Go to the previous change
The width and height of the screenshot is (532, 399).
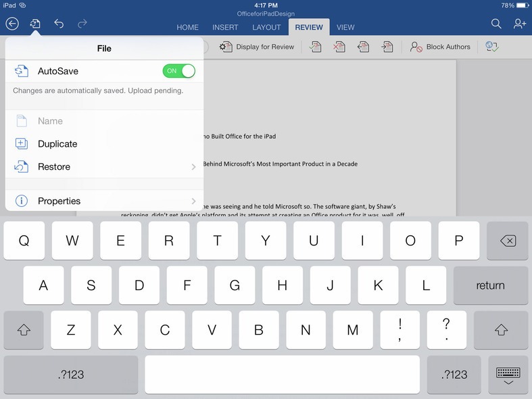coord(363,47)
